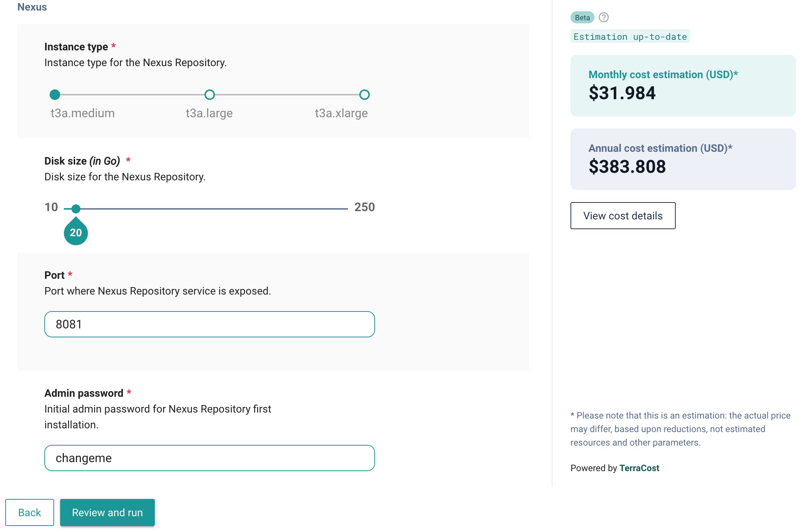
Task: Click the 20 value bubble
Action: click(x=76, y=233)
